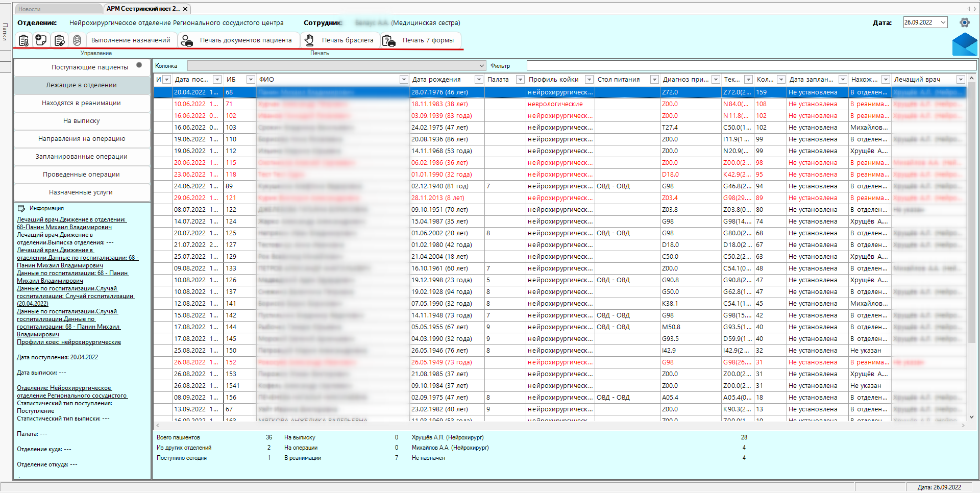Open Дата заплан... column filter arrow
The width and height of the screenshot is (980, 493).
[843, 80]
